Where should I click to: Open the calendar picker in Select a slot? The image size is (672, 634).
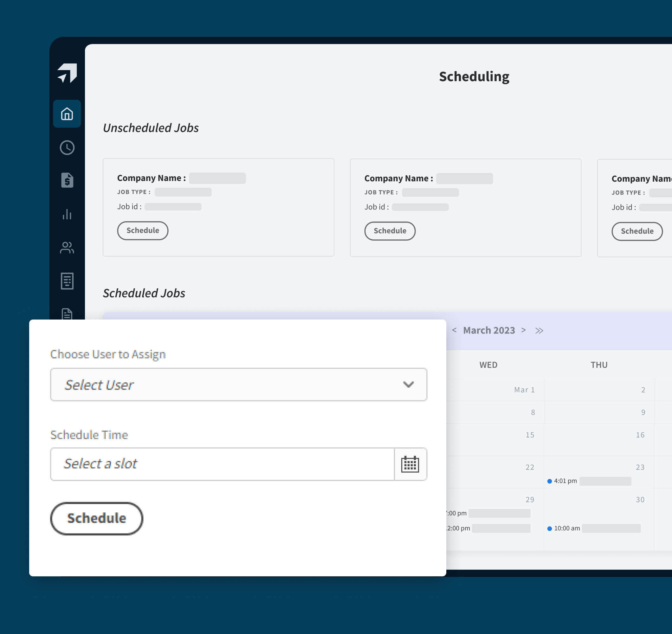(x=410, y=464)
